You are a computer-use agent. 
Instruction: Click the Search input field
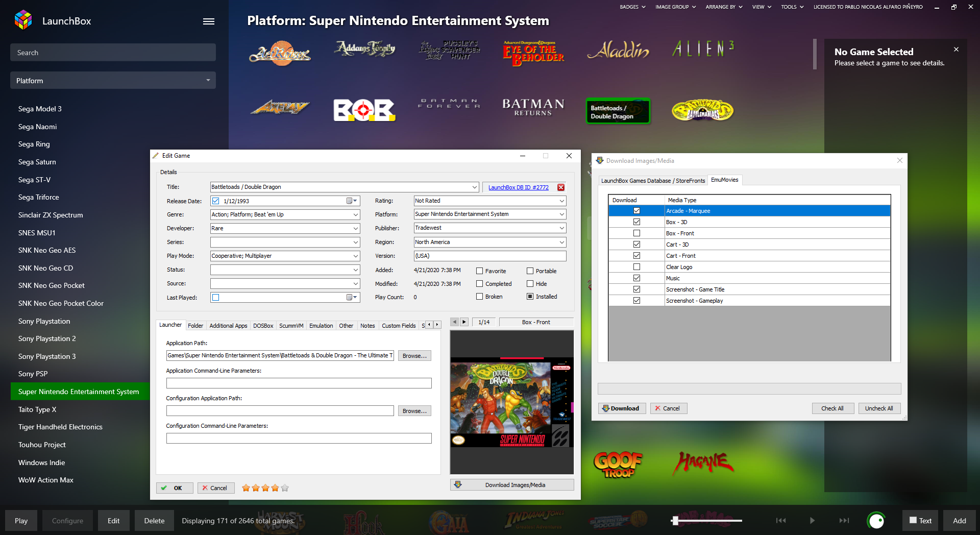113,53
